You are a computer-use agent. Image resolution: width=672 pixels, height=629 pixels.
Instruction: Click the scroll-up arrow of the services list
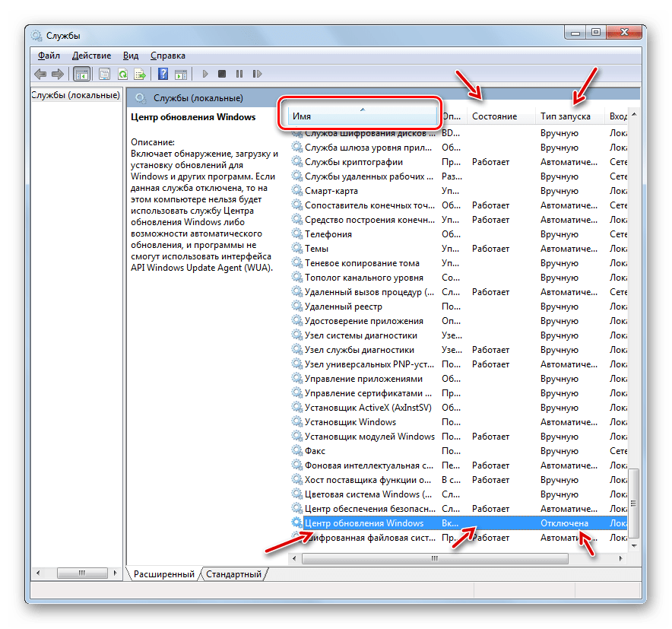pos(634,115)
